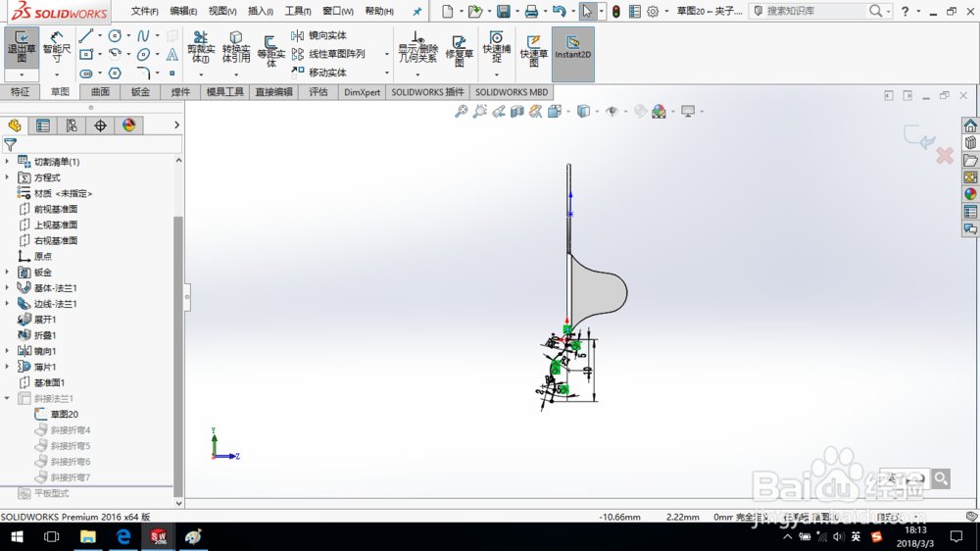The width and height of the screenshot is (980, 551).
Task: Select the Corner Rectangle sketch tool
Action: coord(86,54)
